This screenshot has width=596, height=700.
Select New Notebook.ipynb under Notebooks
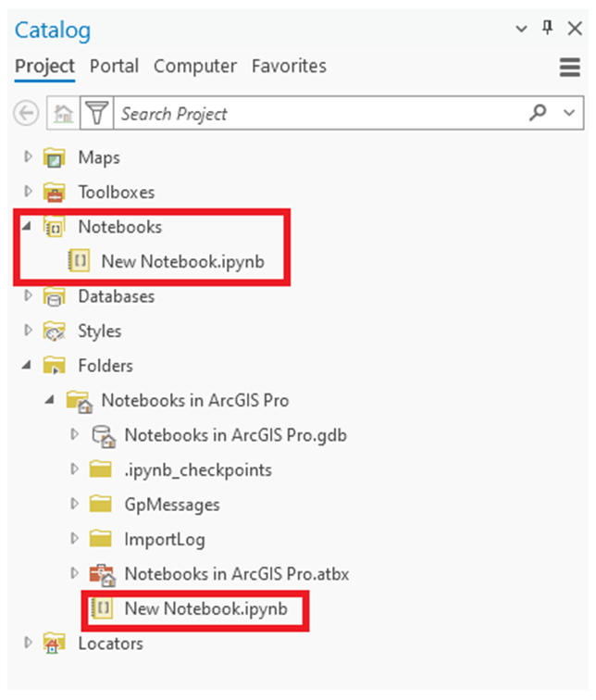[x=183, y=262]
